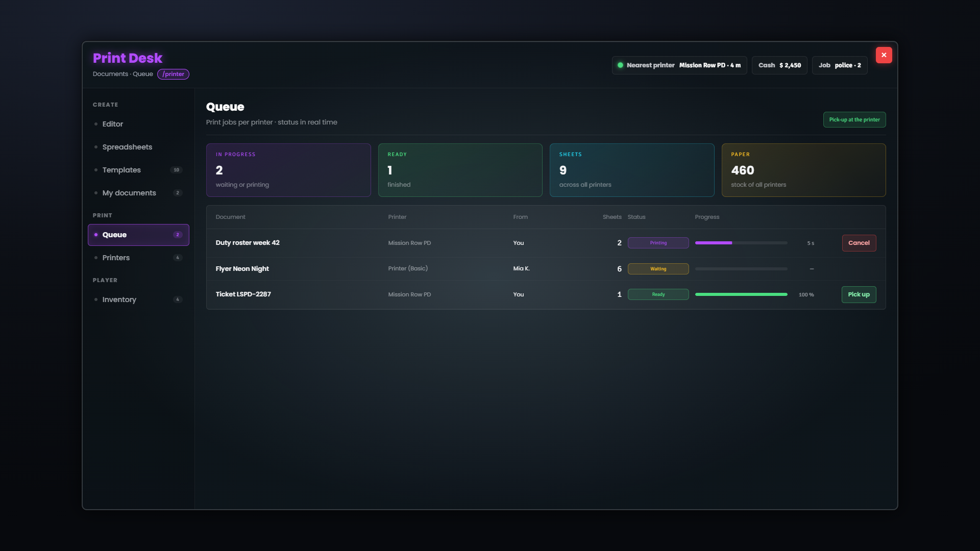Click 'Mia K.' in the From column
This screenshot has width=980, height=551.
pyautogui.click(x=521, y=268)
